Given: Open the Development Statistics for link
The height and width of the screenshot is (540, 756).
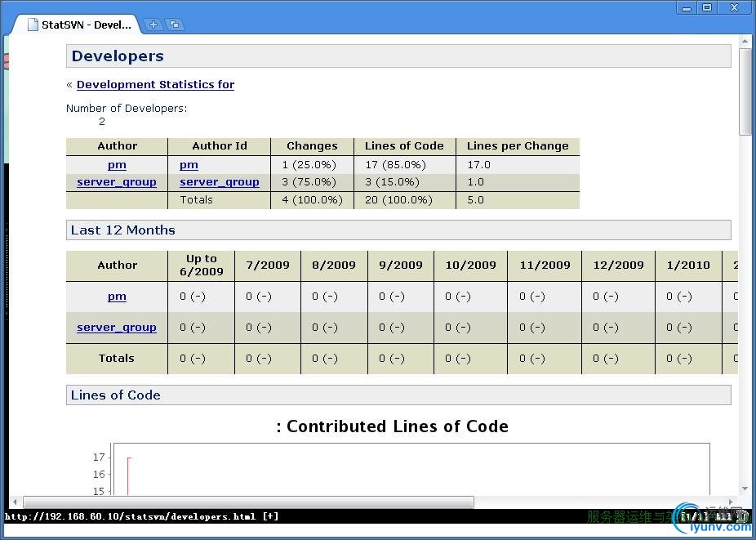Looking at the screenshot, I should (155, 84).
